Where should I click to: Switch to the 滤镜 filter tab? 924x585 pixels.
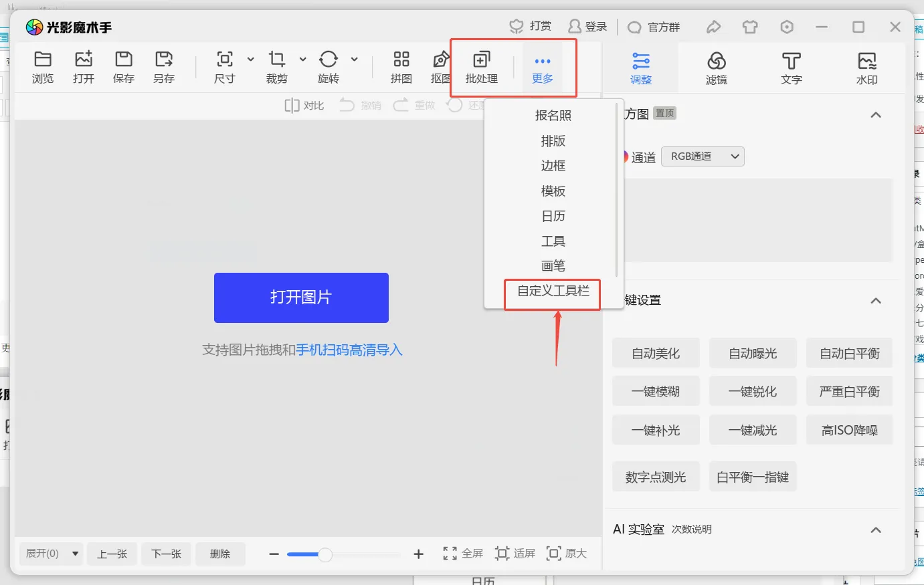717,68
